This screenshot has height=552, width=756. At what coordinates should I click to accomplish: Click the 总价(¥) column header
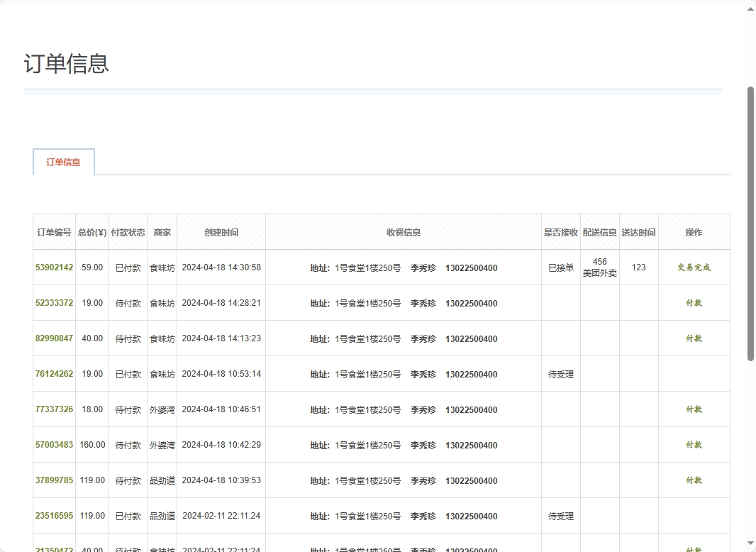pos(92,232)
